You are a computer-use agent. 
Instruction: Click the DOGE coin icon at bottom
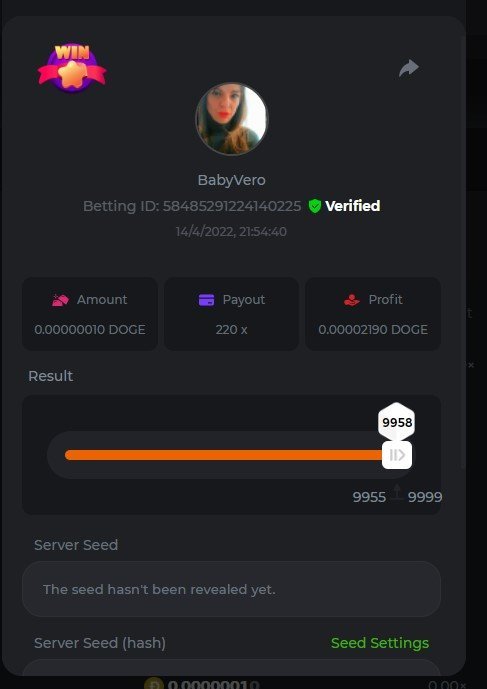tap(154, 684)
